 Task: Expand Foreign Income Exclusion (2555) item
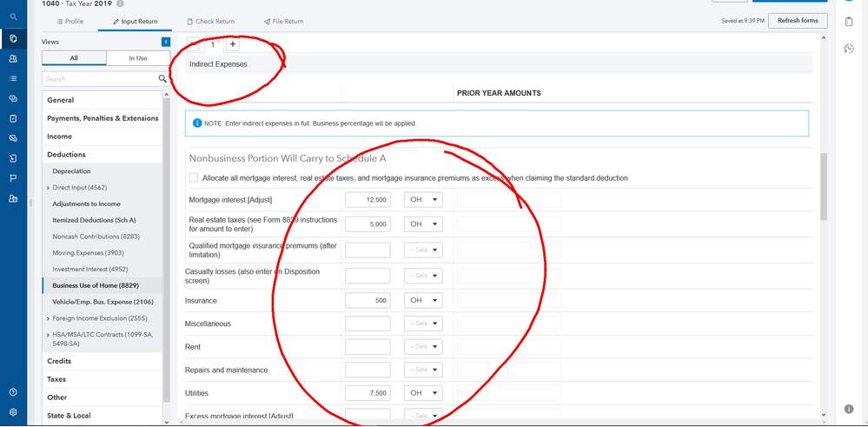(x=49, y=318)
